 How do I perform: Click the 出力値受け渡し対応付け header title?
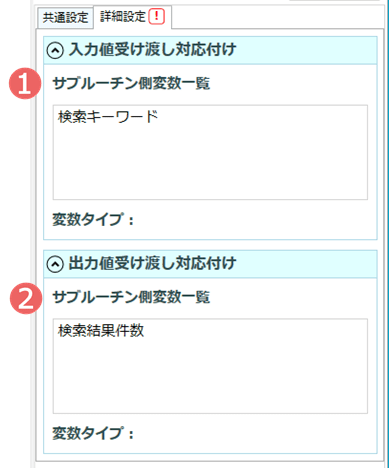click(x=152, y=264)
